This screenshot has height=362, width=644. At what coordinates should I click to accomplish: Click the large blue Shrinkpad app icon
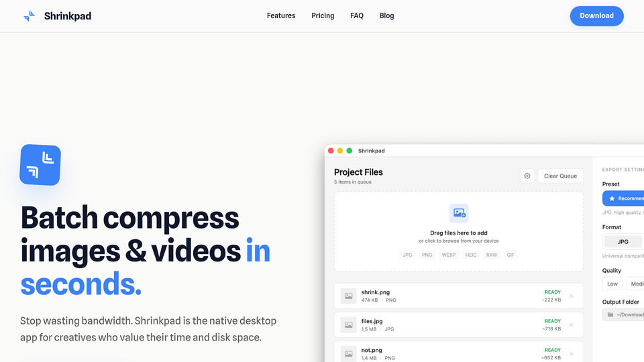(40, 165)
